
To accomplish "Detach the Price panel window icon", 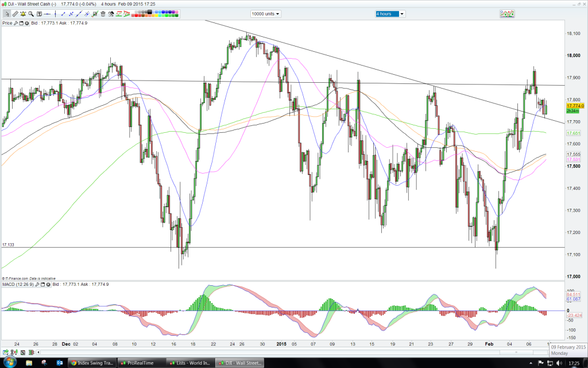I will point(21,23).
